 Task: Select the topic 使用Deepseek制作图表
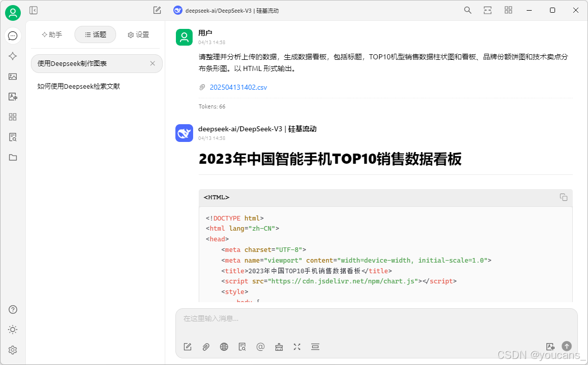pyautogui.click(x=96, y=63)
